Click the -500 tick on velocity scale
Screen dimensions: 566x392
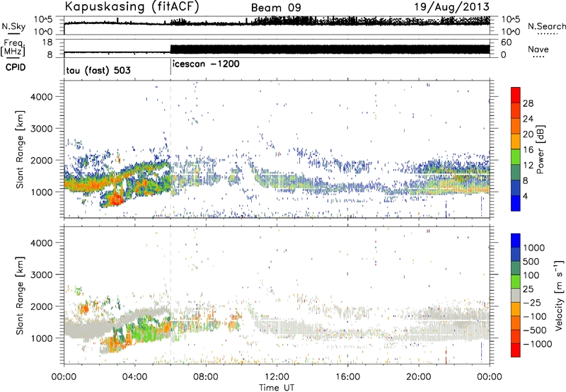tap(535, 330)
